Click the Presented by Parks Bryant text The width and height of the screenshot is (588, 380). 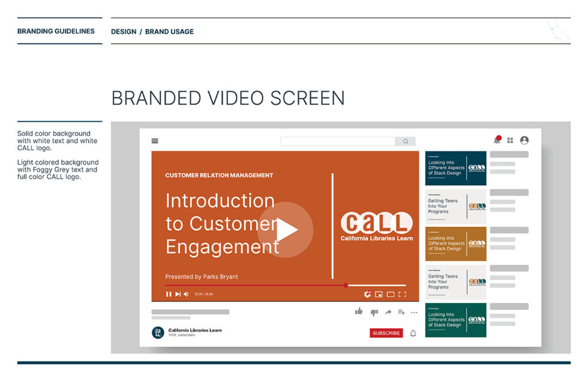202,277
